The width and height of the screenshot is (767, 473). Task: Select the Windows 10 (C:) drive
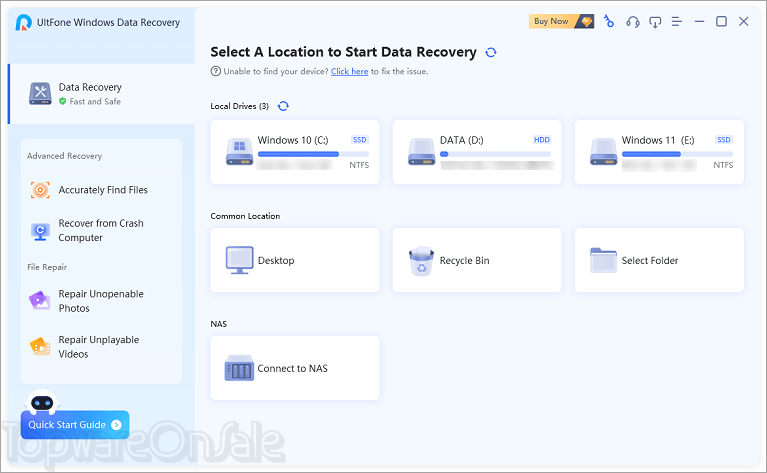tap(295, 152)
